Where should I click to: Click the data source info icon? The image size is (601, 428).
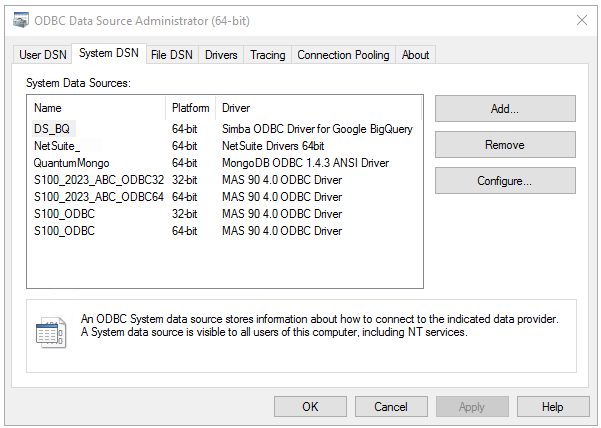click(50, 333)
